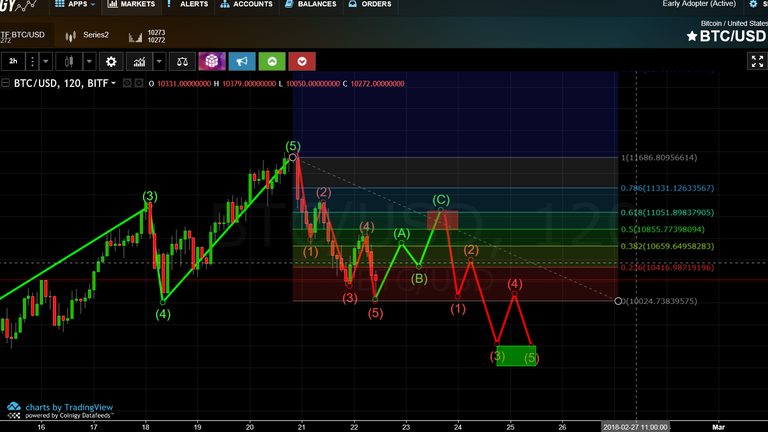Toggle fullscreen chart mode

pyautogui.click(x=757, y=61)
